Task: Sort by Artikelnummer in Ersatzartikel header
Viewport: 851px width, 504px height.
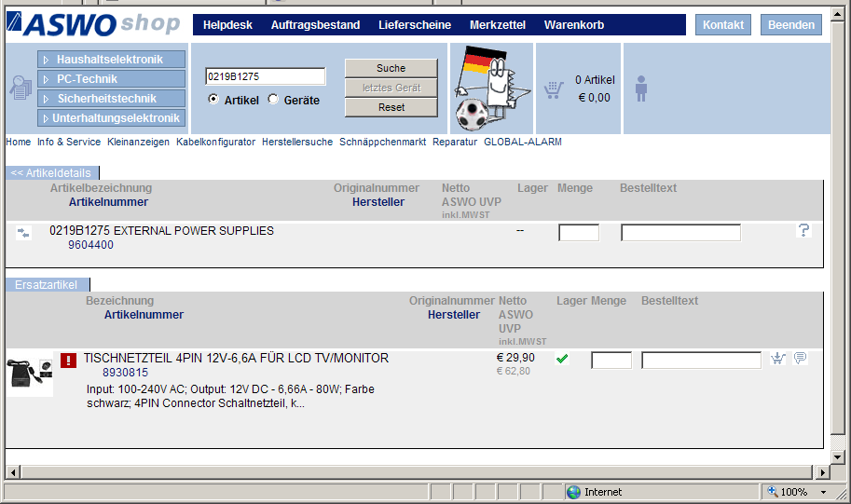Action: 144,315
